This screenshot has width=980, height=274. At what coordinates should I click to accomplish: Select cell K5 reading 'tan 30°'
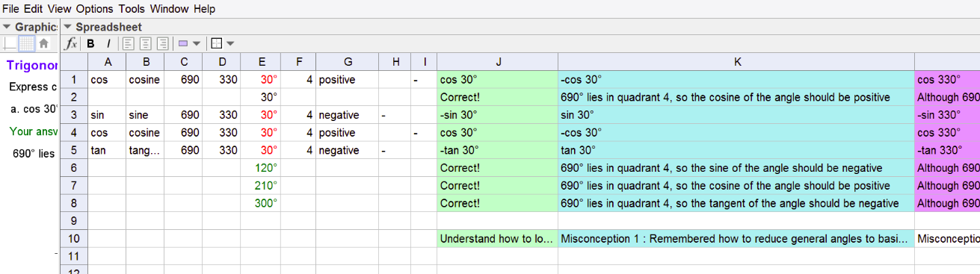click(x=736, y=150)
